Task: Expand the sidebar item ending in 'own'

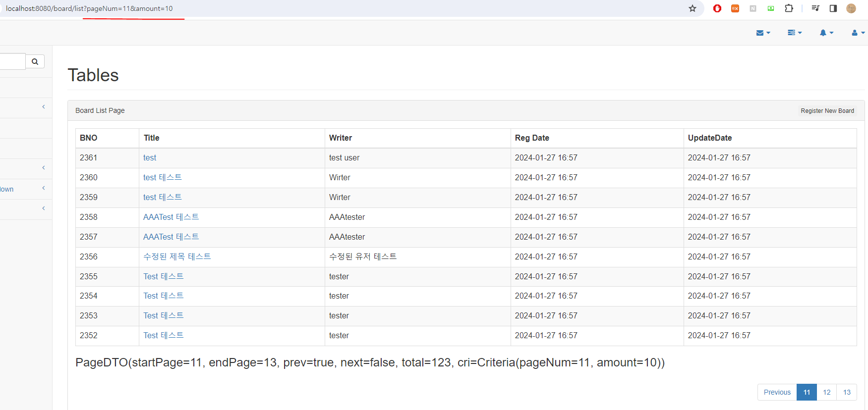Action: click(25, 189)
